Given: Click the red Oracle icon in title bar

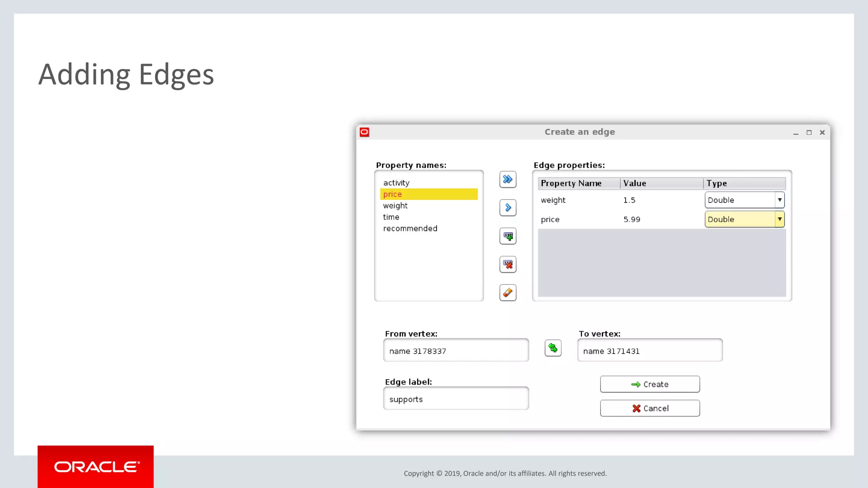Looking at the screenshot, I should point(364,132).
